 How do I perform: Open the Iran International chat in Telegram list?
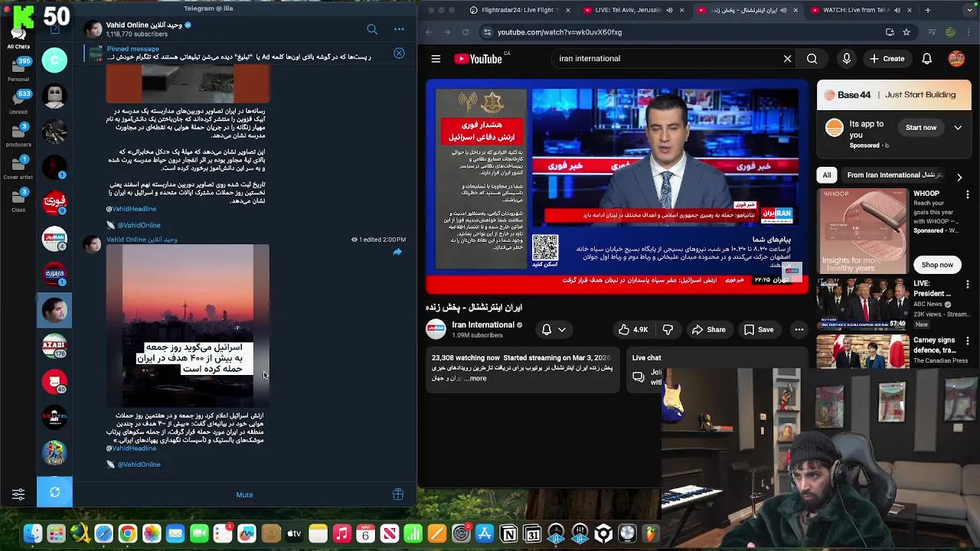[x=54, y=239]
